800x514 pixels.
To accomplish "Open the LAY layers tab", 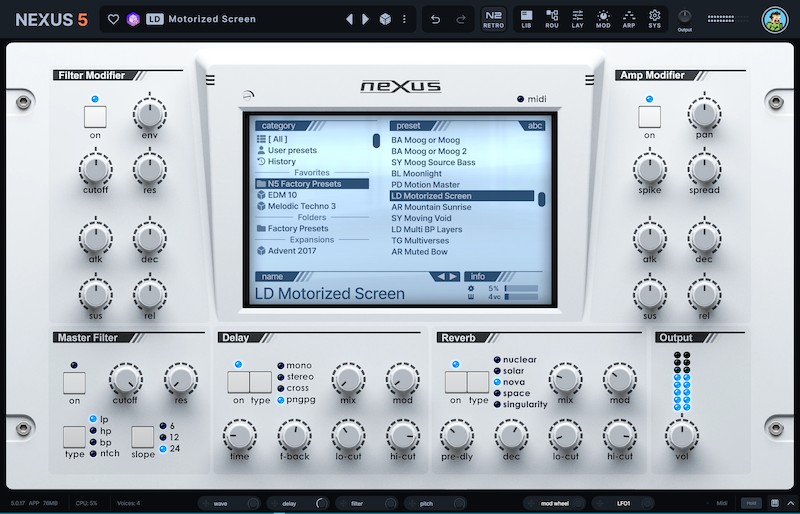I will click(x=578, y=19).
